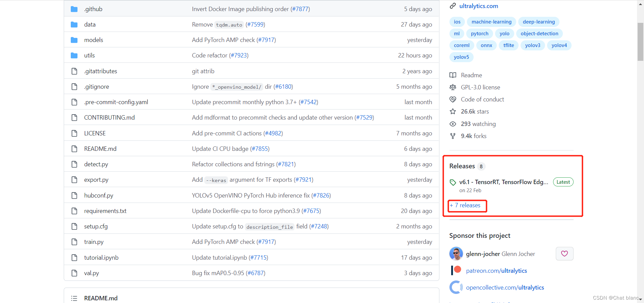Click the 293 watching link
Viewport: 644px width, 303px height.
[478, 124]
